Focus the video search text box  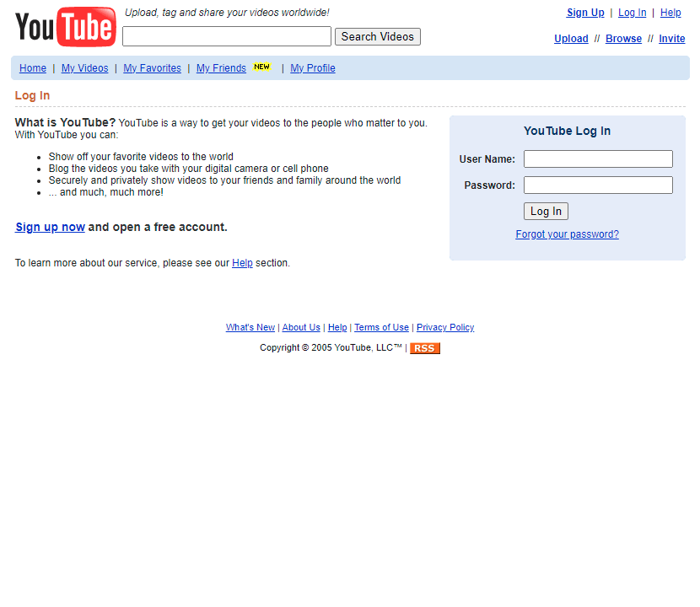pos(227,36)
